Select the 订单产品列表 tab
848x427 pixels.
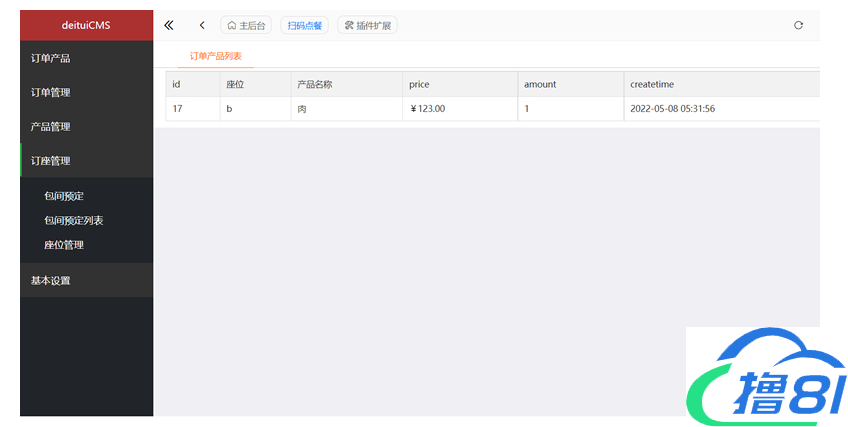[215, 56]
